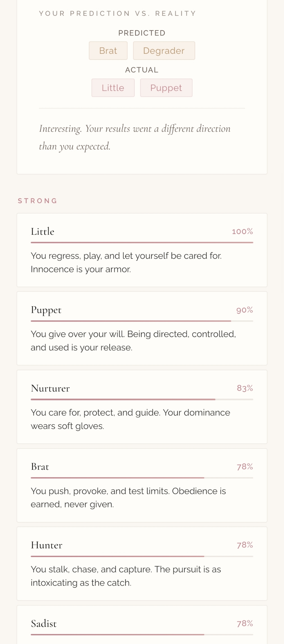This screenshot has height=644, width=284.
Task: Click the 83% score on Nurturer card
Action: pyautogui.click(x=245, y=388)
